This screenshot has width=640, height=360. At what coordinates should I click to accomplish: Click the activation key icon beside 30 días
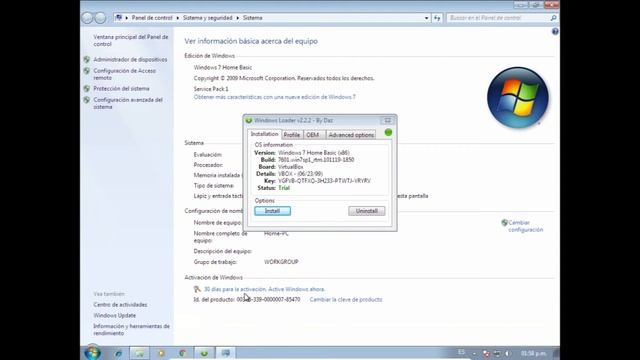tap(197, 289)
